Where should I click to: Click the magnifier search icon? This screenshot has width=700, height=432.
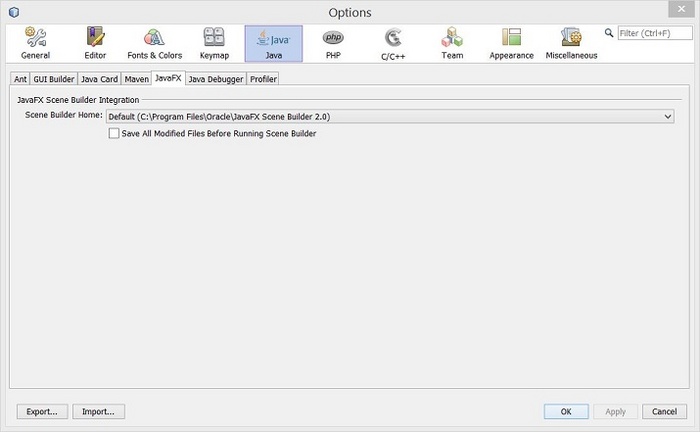[x=608, y=33]
